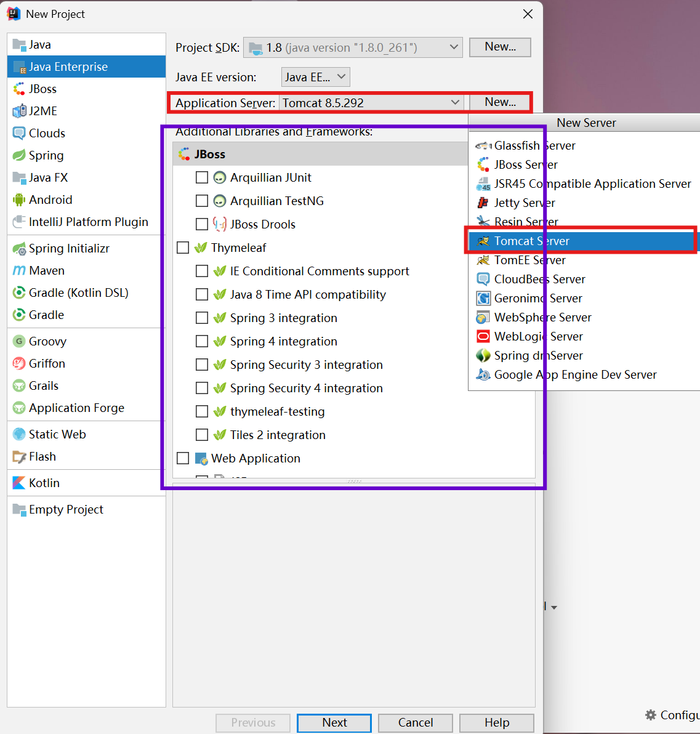Click the JBoss icon in sidebar

19,89
